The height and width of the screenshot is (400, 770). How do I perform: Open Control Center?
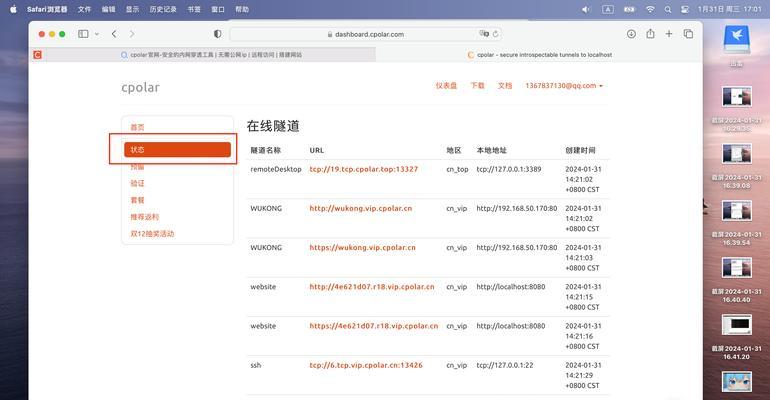pos(685,9)
